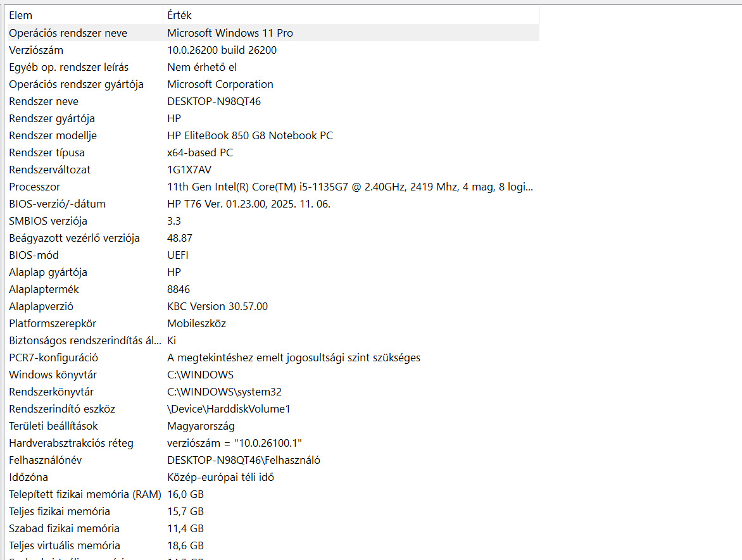Select the "Időzóna" row
The height and width of the screenshot is (560, 742).
28,477
